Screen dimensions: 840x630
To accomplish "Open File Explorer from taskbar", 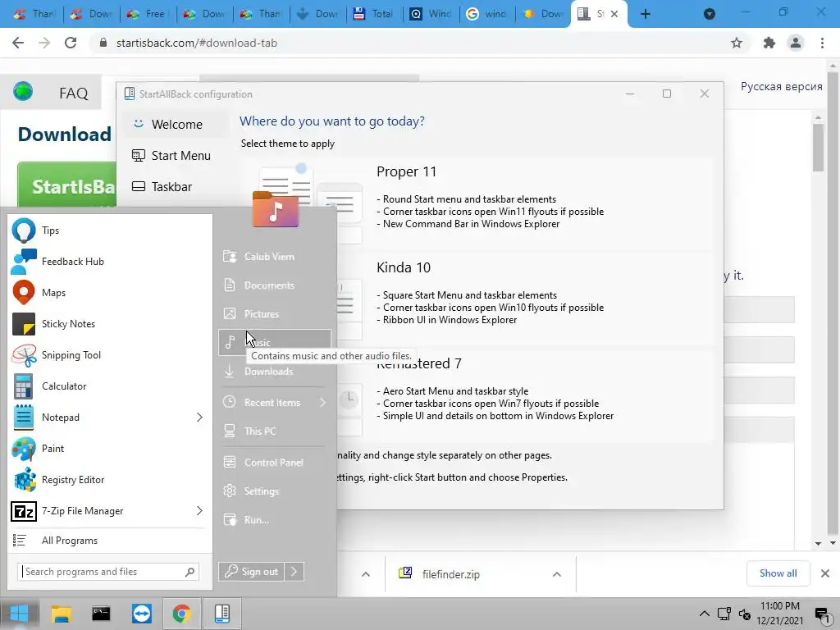I will pyautogui.click(x=61, y=614).
